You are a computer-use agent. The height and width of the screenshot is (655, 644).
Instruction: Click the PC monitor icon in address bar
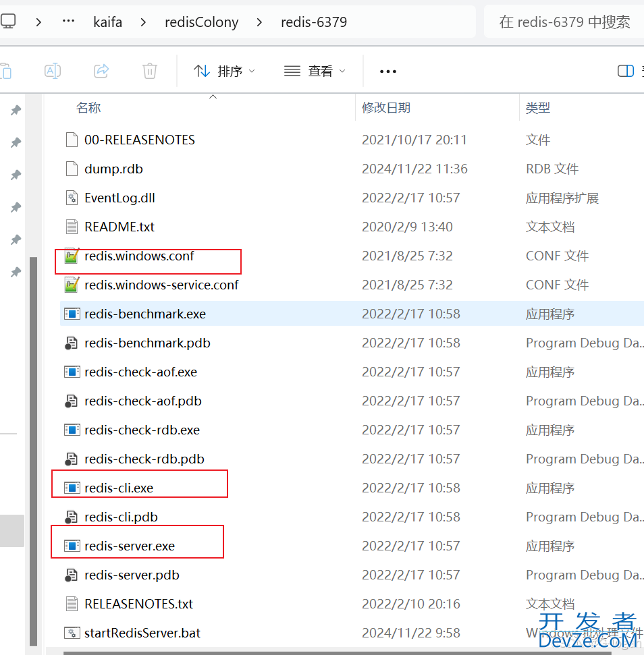[8, 22]
